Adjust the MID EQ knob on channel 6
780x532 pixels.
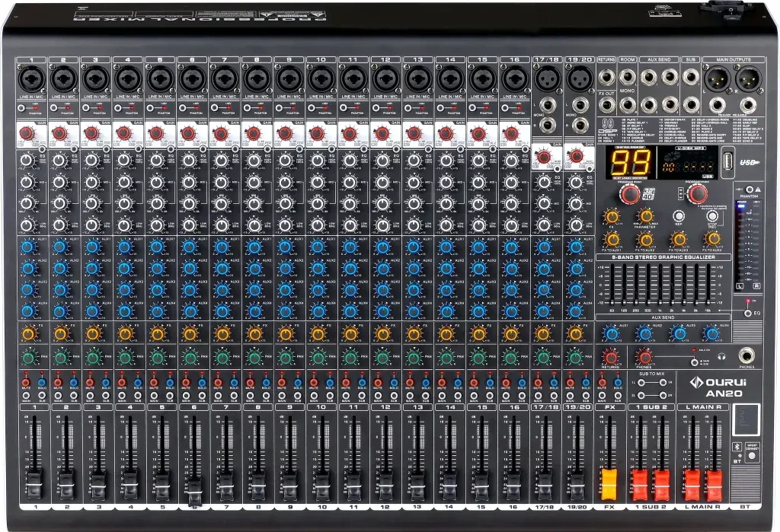(x=187, y=182)
